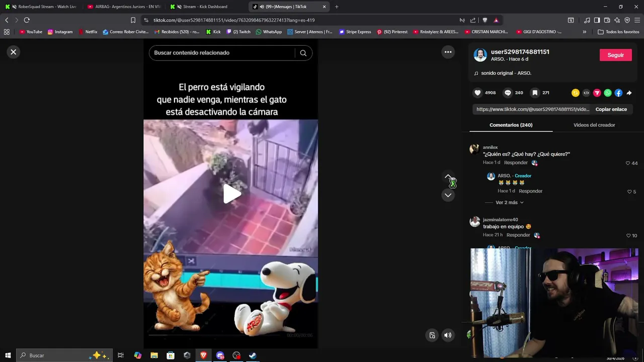
Task: Repost using the yellow repost icon
Action: pyautogui.click(x=576, y=93)
